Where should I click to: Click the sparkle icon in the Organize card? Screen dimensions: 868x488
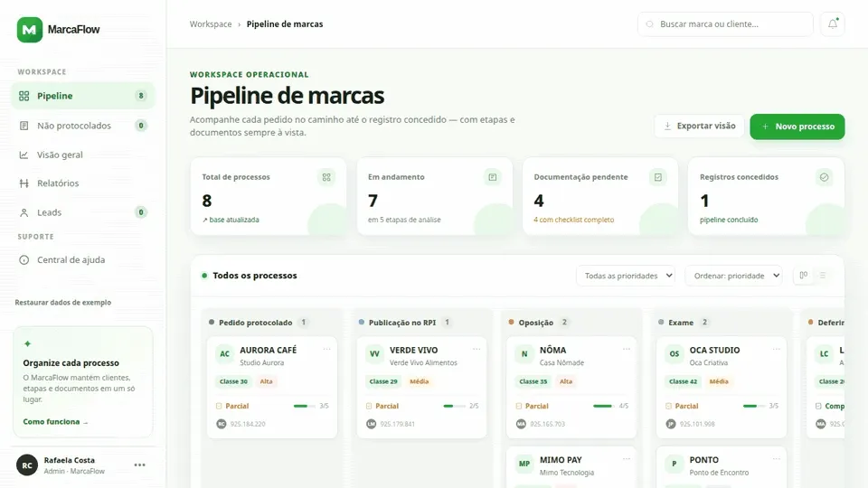tap(27, 344)
